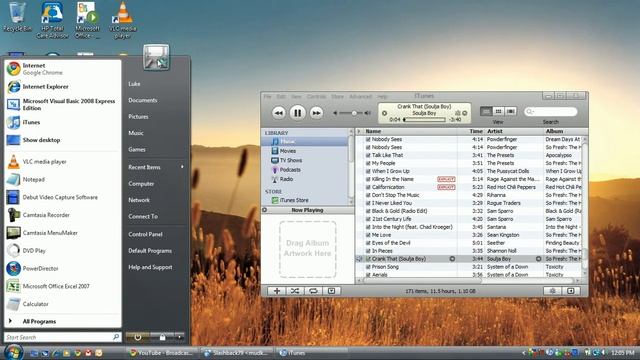
Task: Switch iTunes to list view
Action: pos(486,111)
